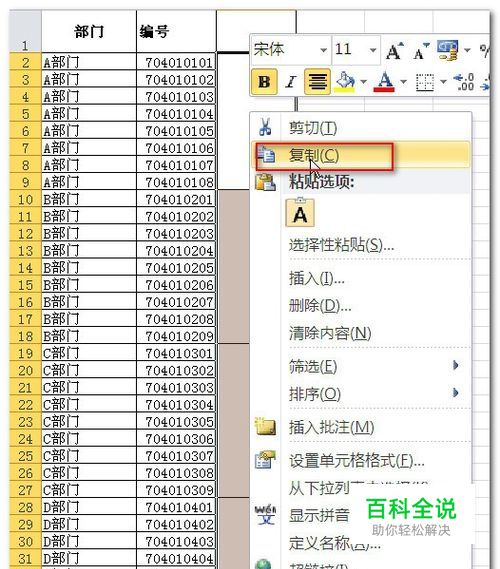Viewport: 500px width, 569px height.
Task: Select Copy (复制) in context menu
Action: click(361, 155)
